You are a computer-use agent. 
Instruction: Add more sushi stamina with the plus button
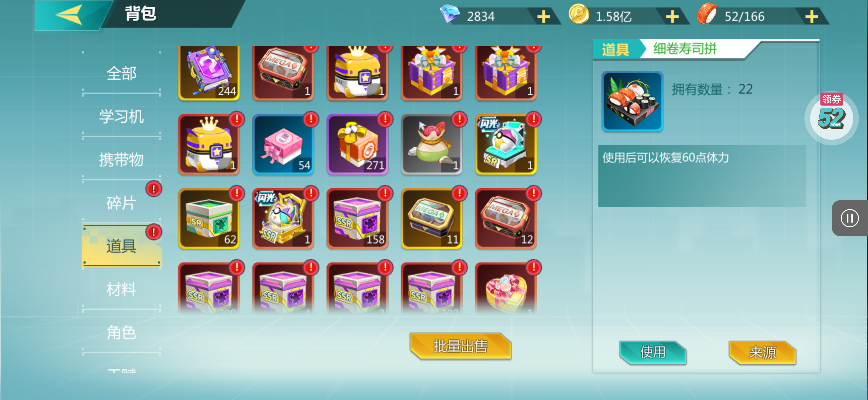812,16
